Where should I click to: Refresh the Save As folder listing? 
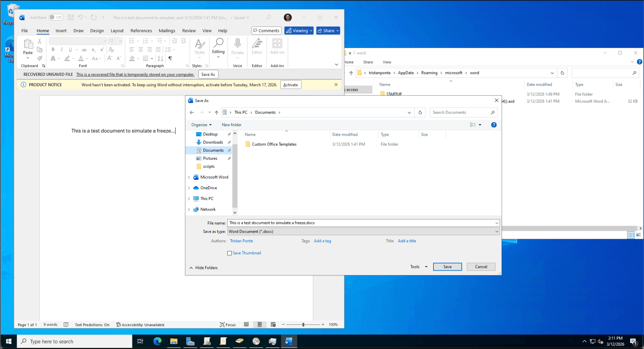(x=420, y=113)
